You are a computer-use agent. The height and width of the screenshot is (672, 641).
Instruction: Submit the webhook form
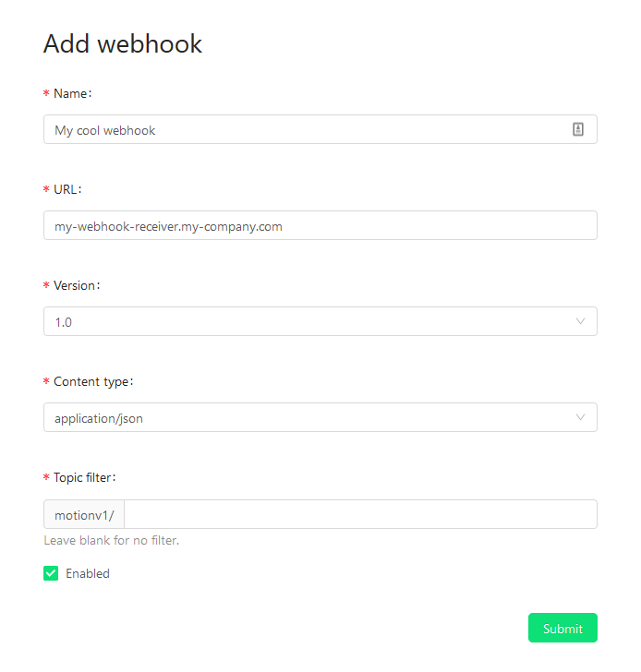click(x=562, y=628)
